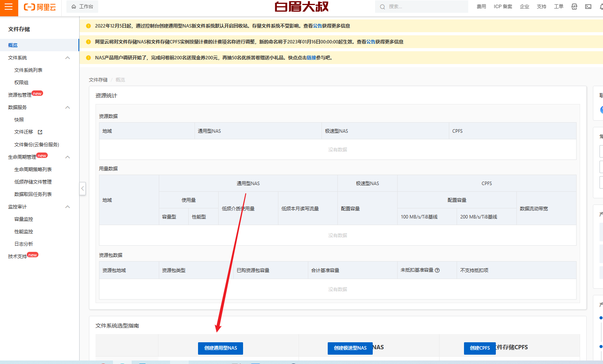603x364 pixels.
Task: Open 权限组 in the sidebar
Action: pyautogui.click(x=21, y=82)
